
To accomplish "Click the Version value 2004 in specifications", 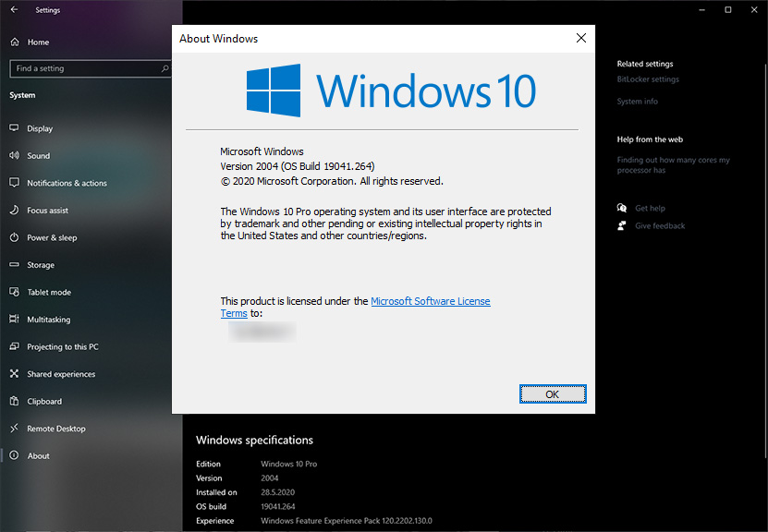I will [x=269, y=478].
